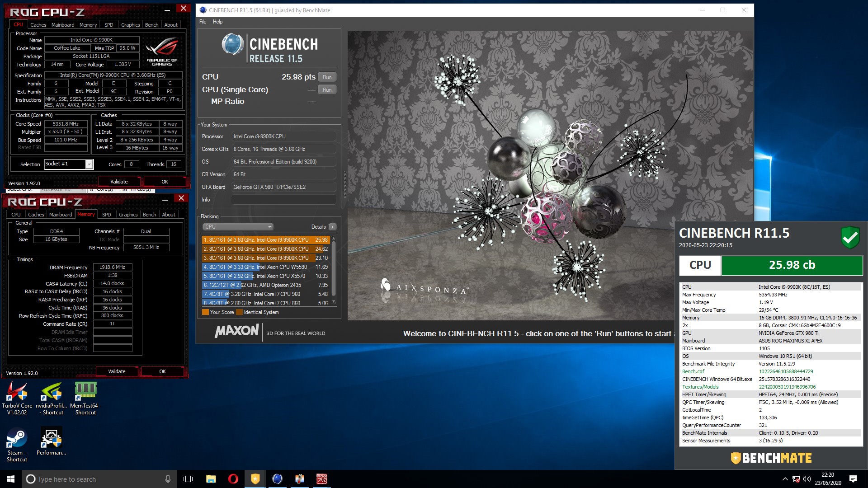
Task: Click OK in lower CPU-Z memory window
Action: pos(162,371)
